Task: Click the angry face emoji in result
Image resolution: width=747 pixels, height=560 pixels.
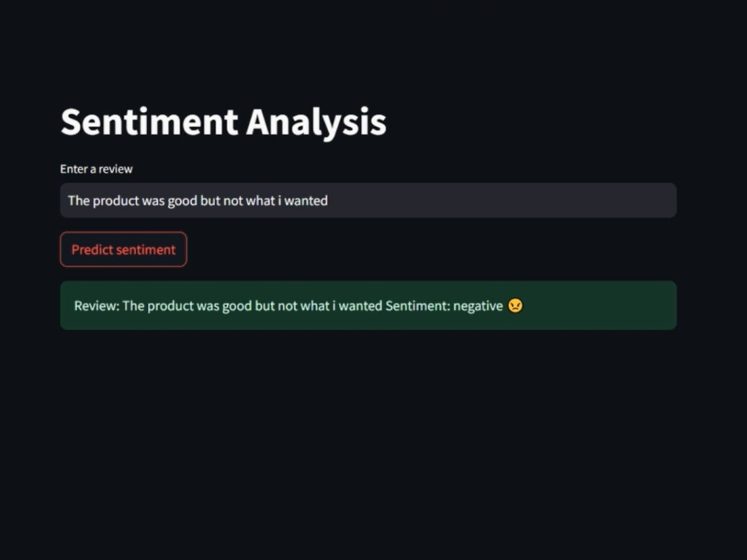Action: click(515, 305)
